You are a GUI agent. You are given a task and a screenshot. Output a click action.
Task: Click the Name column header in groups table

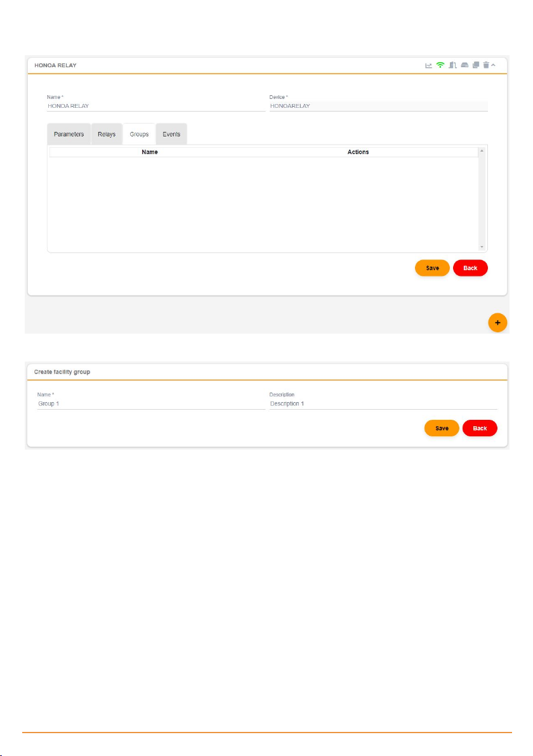pyautogui.click(x=150, y=152)
